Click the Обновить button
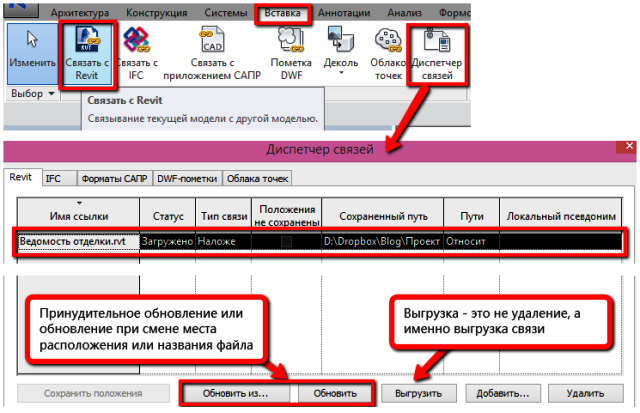Screen dimensions: 640x413 coord(335,393)
